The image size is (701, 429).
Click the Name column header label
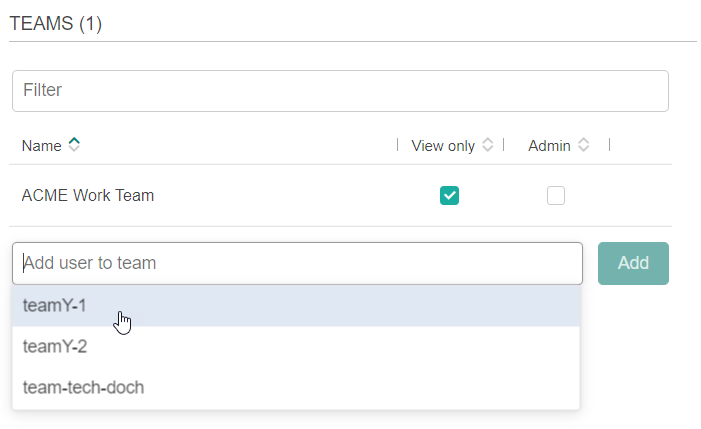[41, 146]
